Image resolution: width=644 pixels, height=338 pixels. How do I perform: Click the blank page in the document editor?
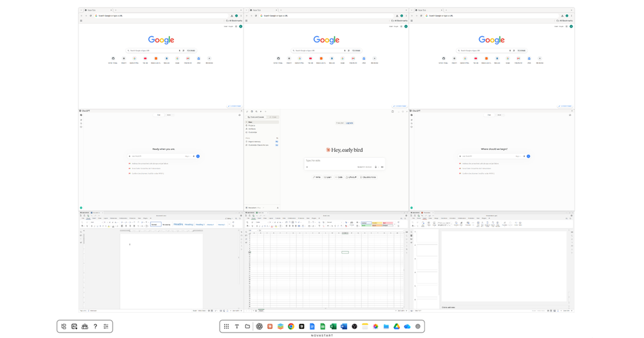[162, 271]
